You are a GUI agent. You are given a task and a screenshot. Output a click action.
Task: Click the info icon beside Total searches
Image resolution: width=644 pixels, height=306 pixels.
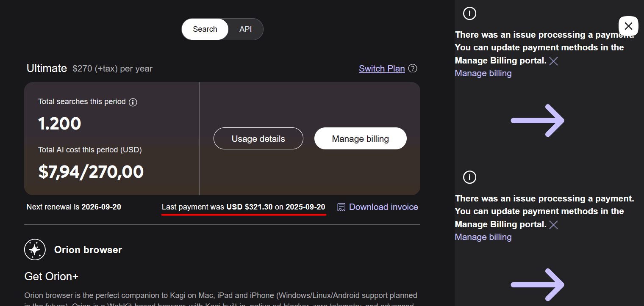[133, 102]
